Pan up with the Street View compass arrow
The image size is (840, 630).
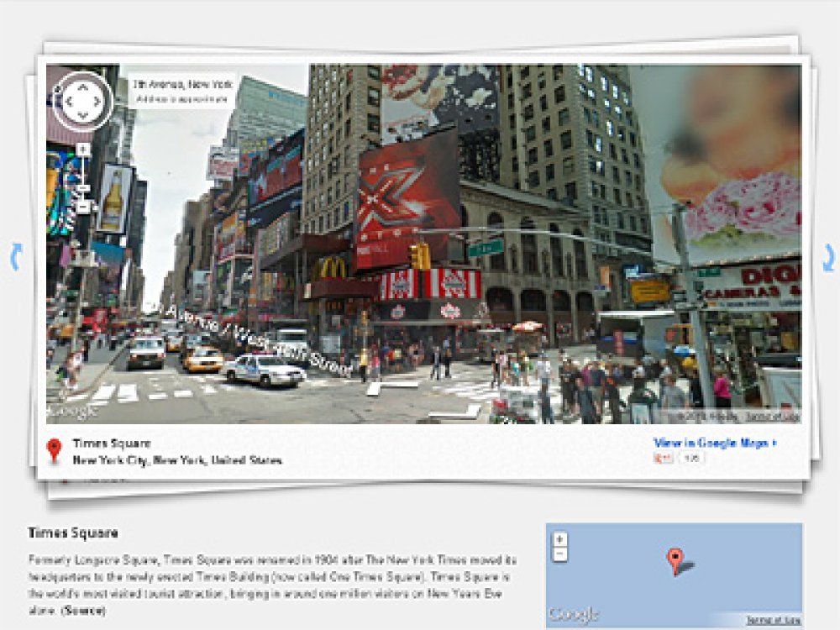pyautogui.click(x=82, y=87)
